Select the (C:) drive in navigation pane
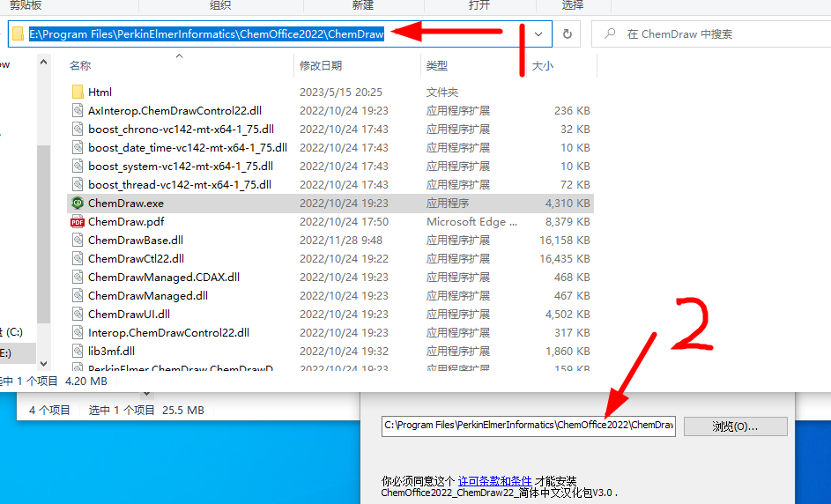The image size is (831, 504). click(x=11, y=332)
